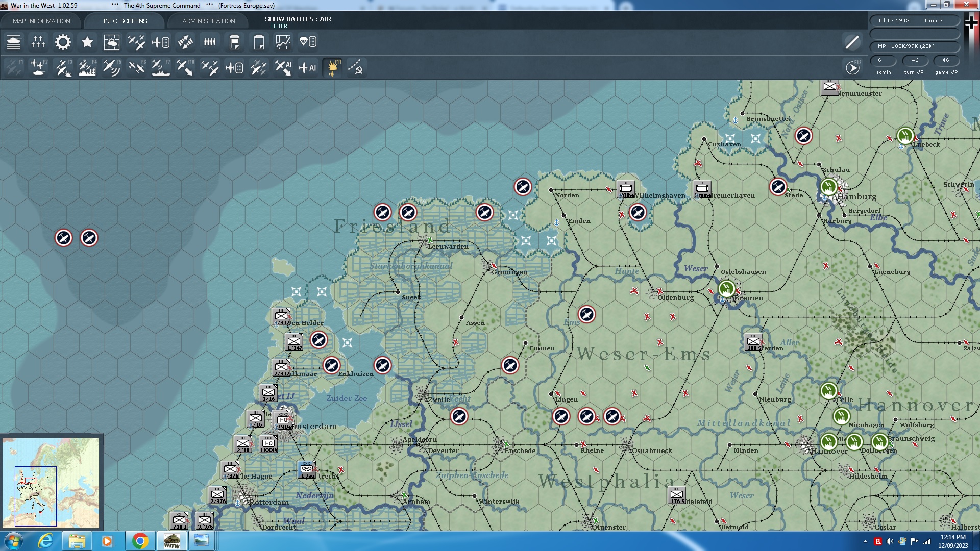
Task: Select F4 strategic bombing mode
Action: [x=87, y=67]
